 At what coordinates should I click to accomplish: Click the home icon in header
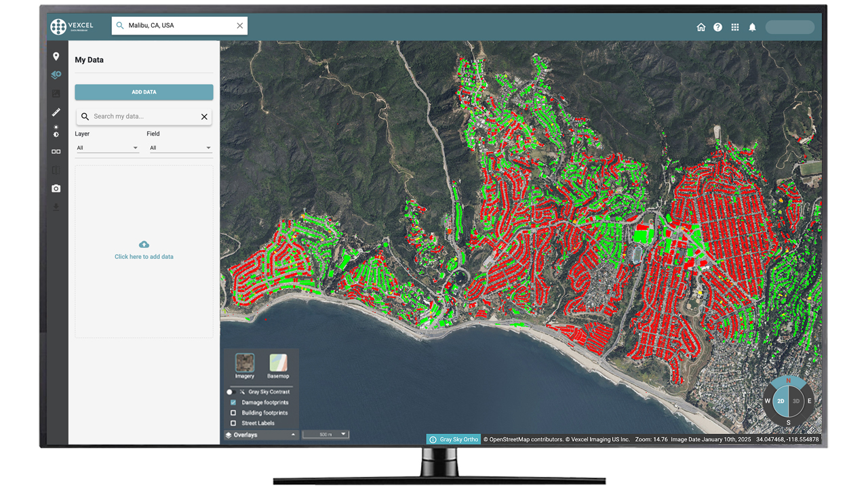click(x=701, y=27)
